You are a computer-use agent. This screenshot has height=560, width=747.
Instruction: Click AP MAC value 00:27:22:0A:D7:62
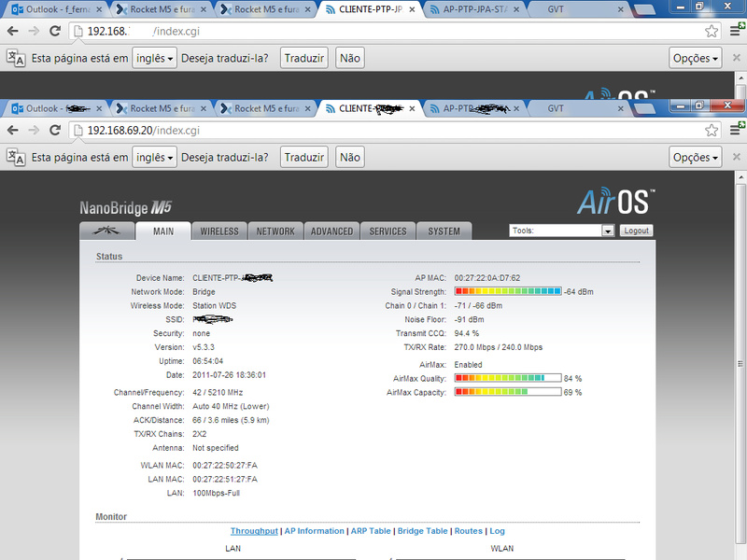[x=486, y=277]
